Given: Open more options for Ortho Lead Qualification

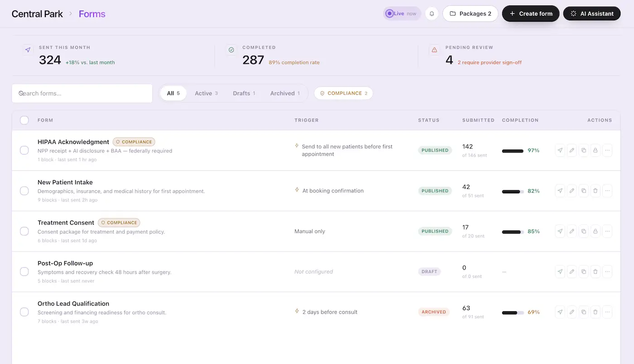Looking at the screenshot, I should (x=607, y=312).
